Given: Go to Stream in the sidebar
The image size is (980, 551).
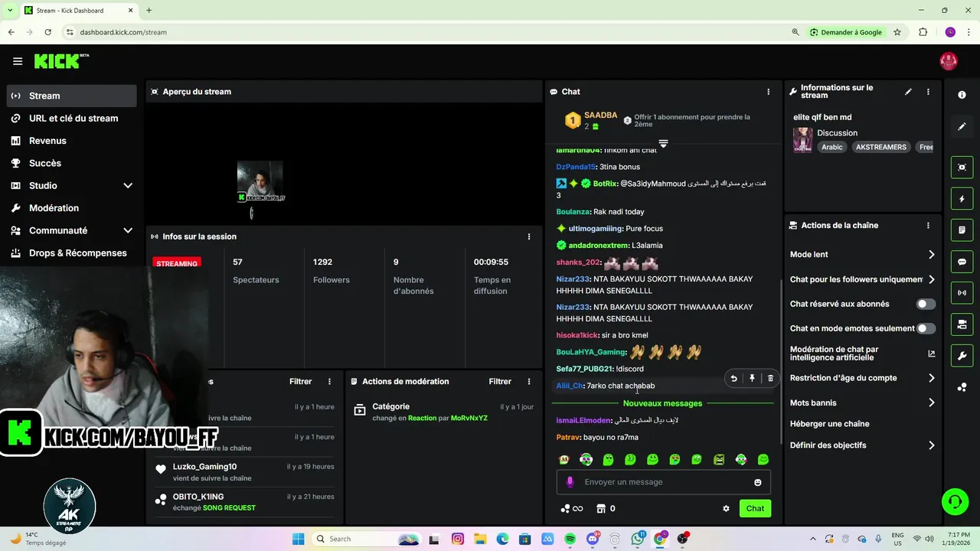Looking at the screenshot, I should click(72, 96).
